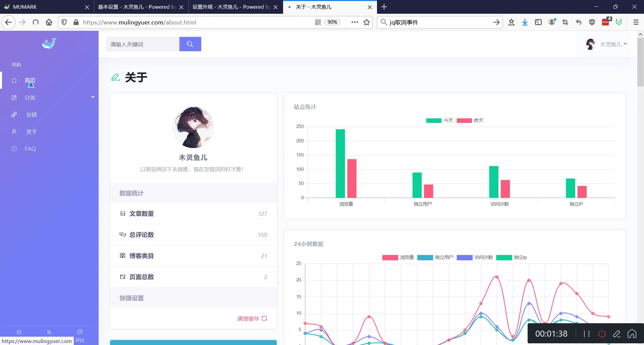The width and height of the screenshot is (644, 345).
Task: Start the screenshot crop tool
Action: click(565, 22)
